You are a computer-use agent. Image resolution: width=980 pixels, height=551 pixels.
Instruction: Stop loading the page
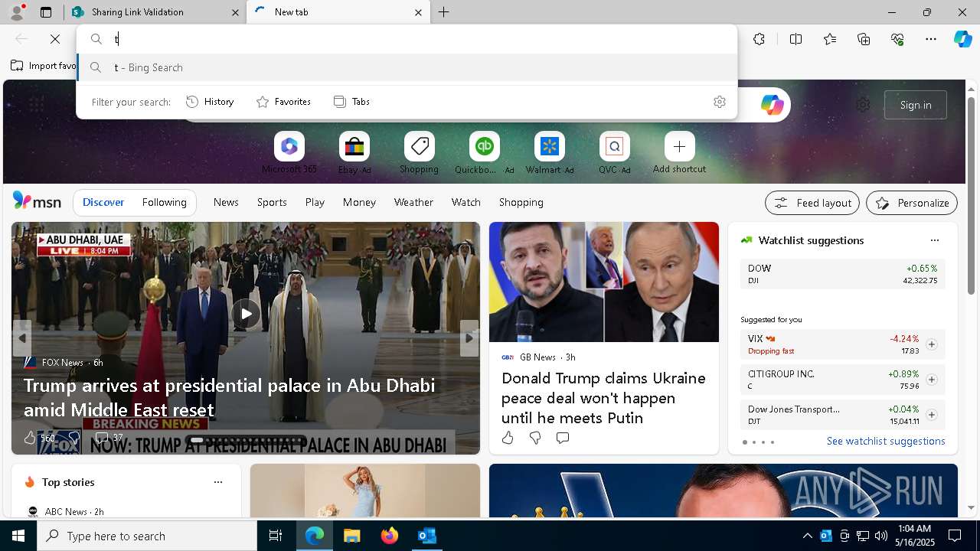point(55,39)
